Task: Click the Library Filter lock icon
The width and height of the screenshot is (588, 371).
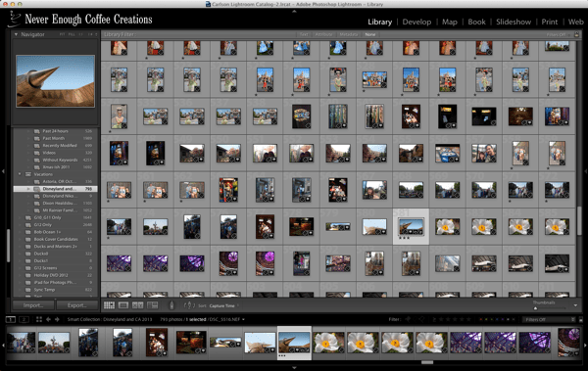Action: [x=577, y=34]
